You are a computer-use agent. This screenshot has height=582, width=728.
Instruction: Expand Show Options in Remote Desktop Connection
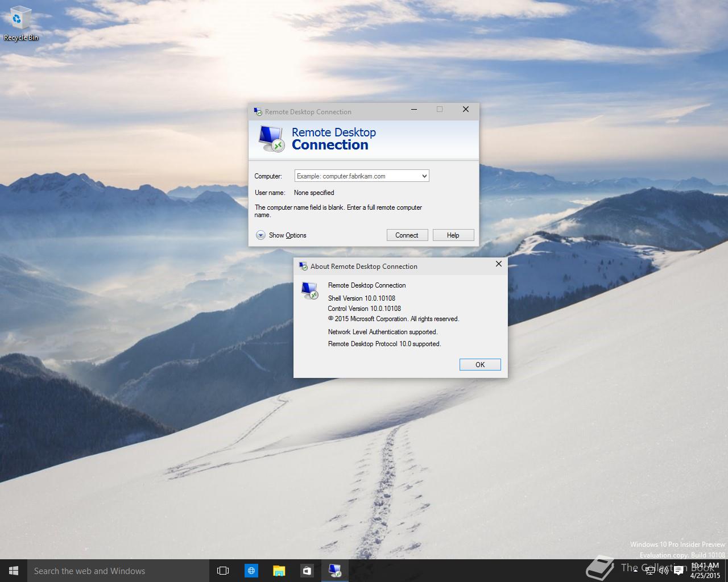click(x=282, y=235)
